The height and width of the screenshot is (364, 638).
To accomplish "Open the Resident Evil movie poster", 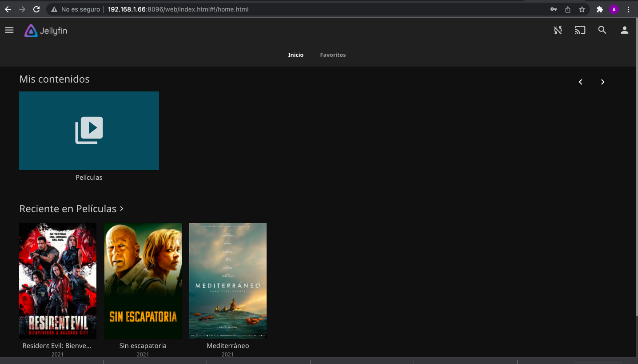I will click(58, 281).
